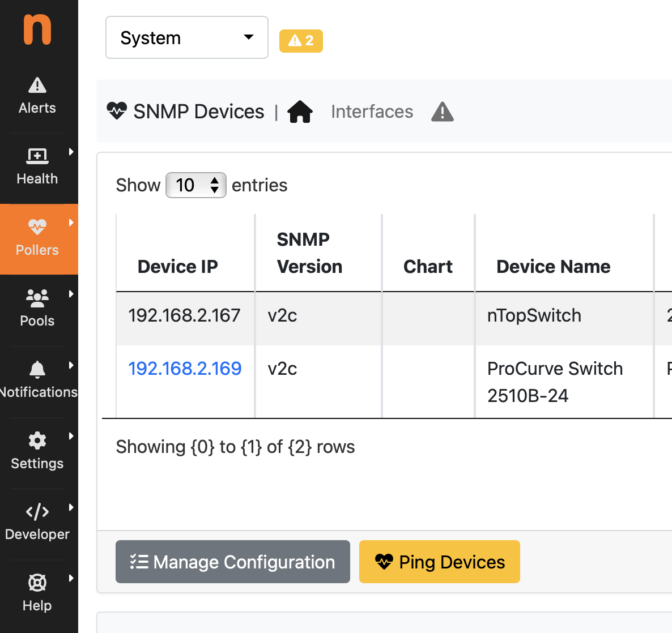Select the Developer code icon
This screenshot has width=672, height=633.
click(37, 511)
